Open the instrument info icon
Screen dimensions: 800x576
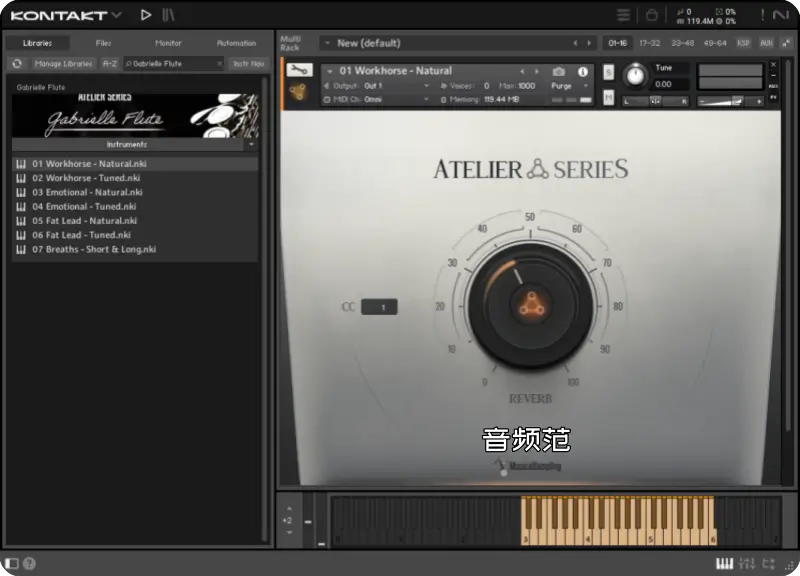tap(583, 71)
